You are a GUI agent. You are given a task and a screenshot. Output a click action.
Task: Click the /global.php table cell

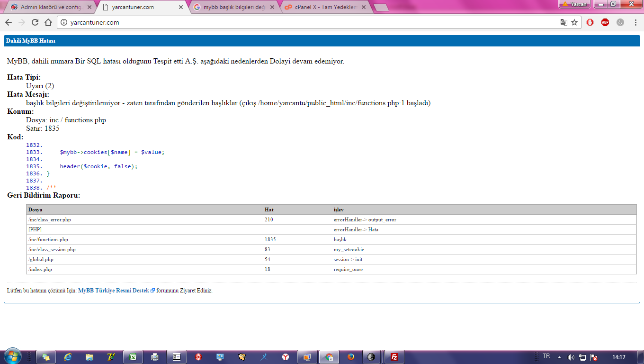tap(144, 259)
